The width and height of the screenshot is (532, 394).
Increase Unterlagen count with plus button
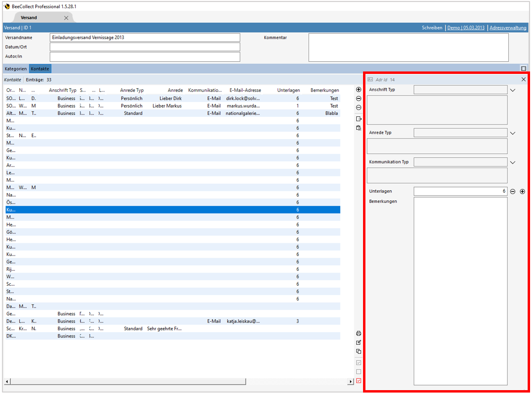coord(522,192)
